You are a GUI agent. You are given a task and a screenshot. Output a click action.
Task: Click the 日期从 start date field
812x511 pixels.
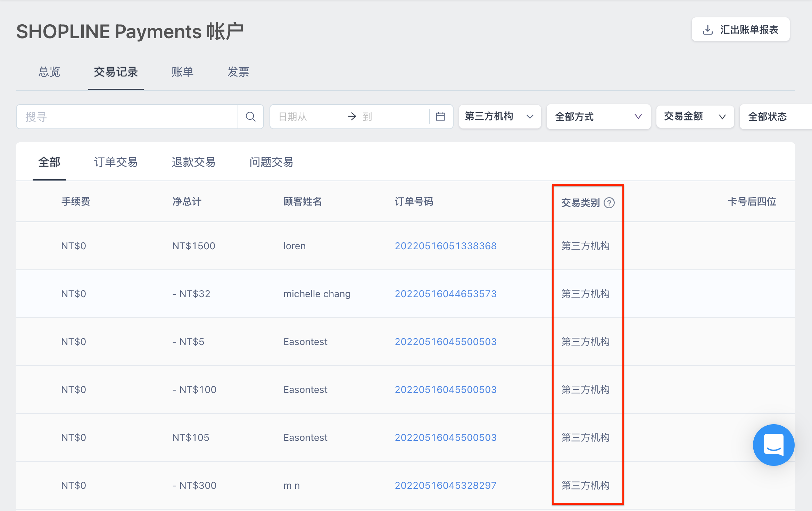[309, 117]
